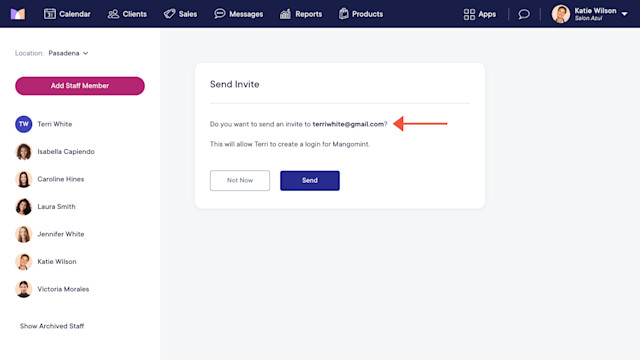Click the Send button
This screenshot has height=360, width=640.
click(x=310, y=180)
